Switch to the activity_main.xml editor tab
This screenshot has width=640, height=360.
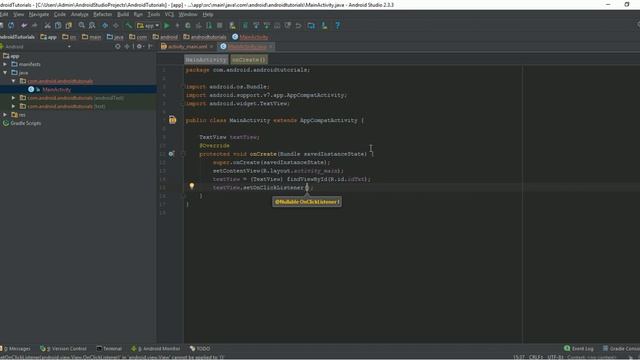187,47
